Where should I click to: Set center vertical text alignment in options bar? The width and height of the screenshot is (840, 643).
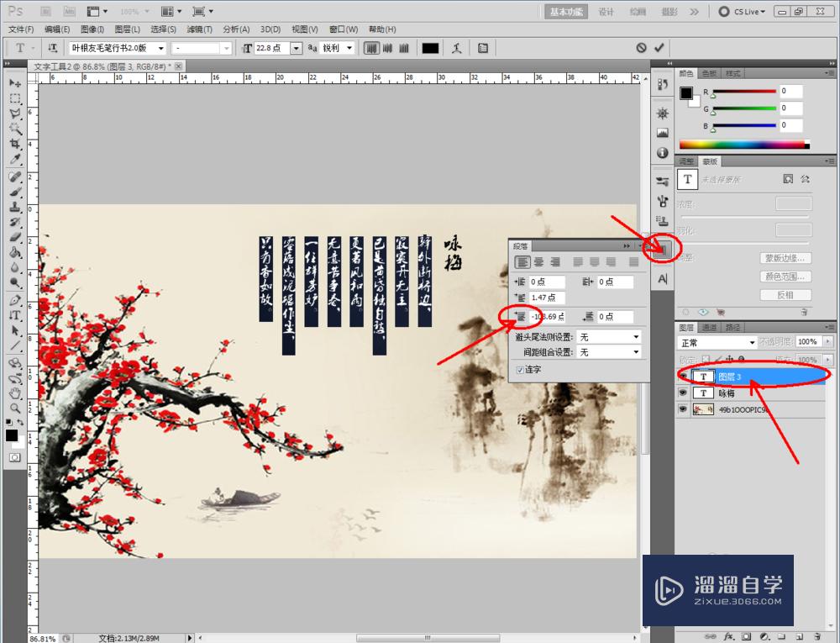click(x=388, y=48)
